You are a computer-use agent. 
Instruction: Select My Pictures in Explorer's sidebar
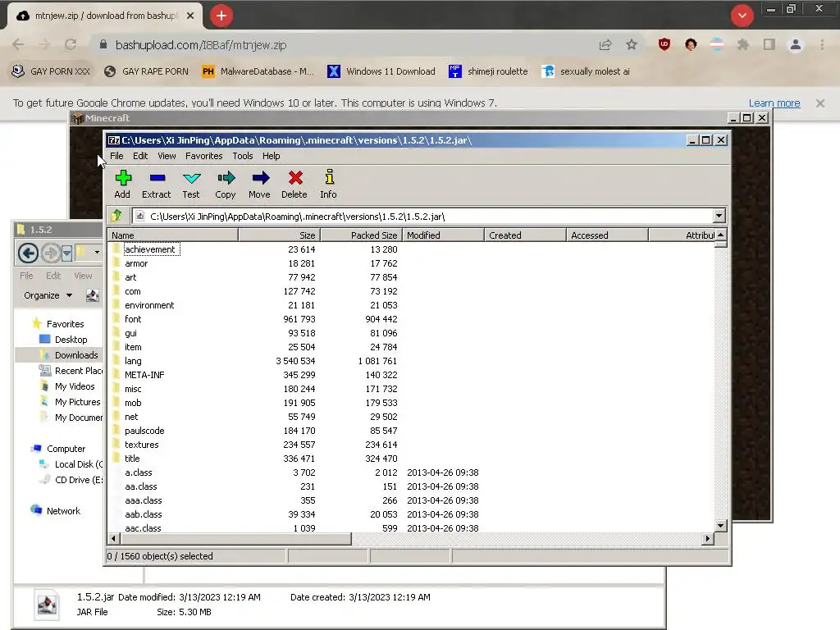coord(77,401)
